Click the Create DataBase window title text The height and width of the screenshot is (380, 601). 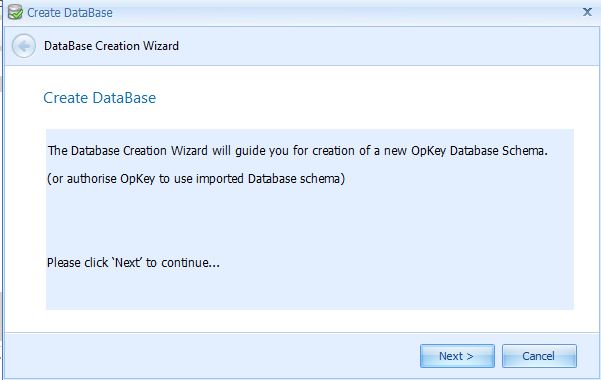(x=70, y=13)
